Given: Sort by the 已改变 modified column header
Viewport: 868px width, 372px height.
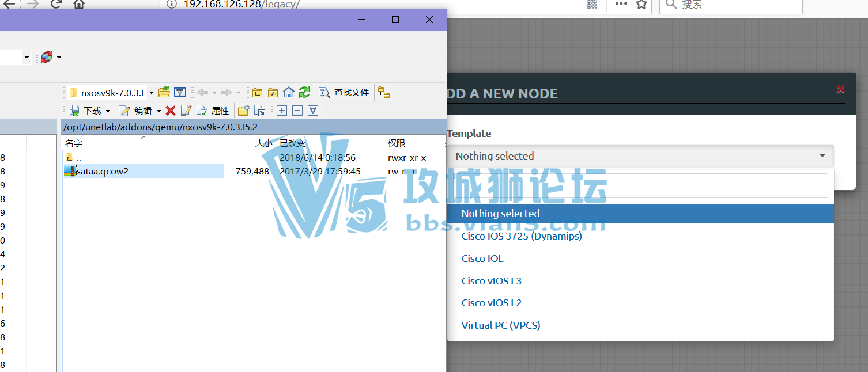Looking at the screenshot, I should tap(330, 143).
